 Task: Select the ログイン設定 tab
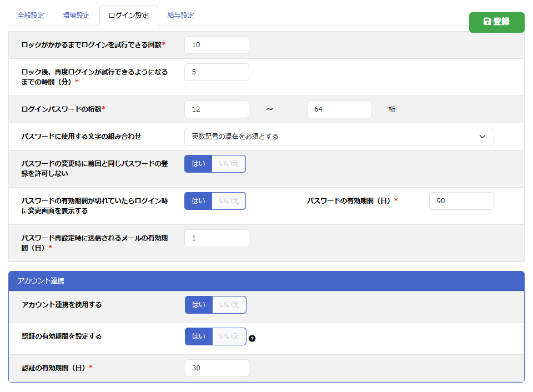pyautogui.click(x=128, y=16)
